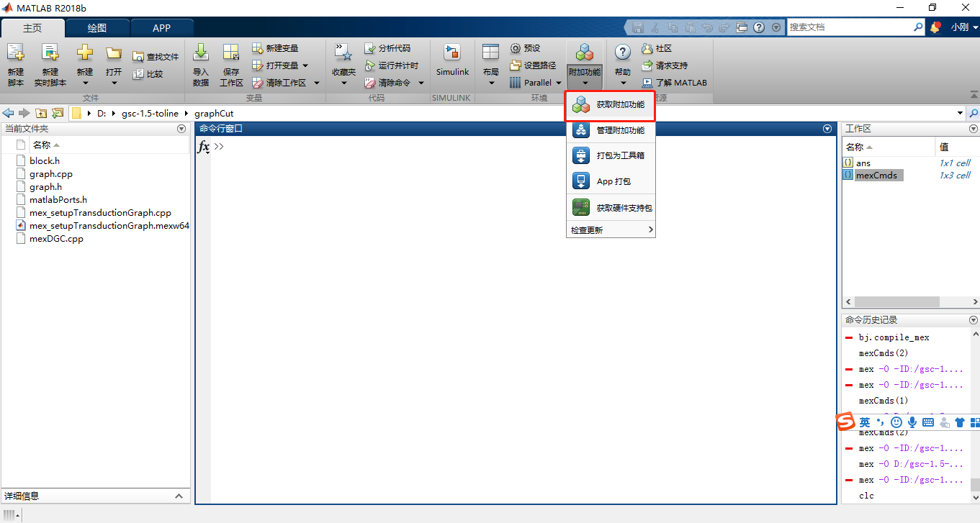The image size is (980, 523).
Task: Click the search documentation (搜索文档) field
Action: pyautogui.click(x=849, y=27)
